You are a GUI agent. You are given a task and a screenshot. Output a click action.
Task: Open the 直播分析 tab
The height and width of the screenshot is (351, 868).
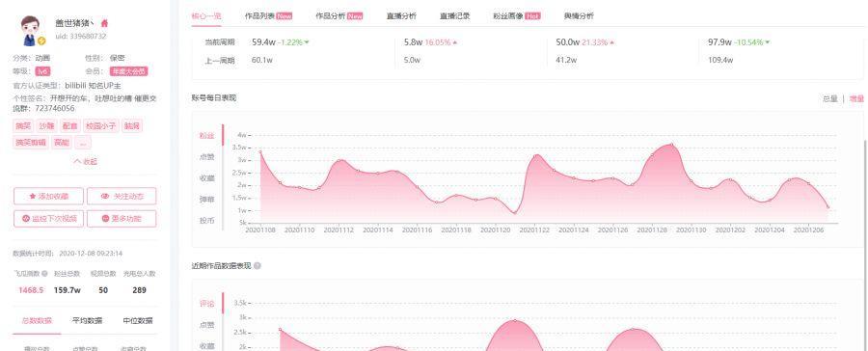coord(401,16)
